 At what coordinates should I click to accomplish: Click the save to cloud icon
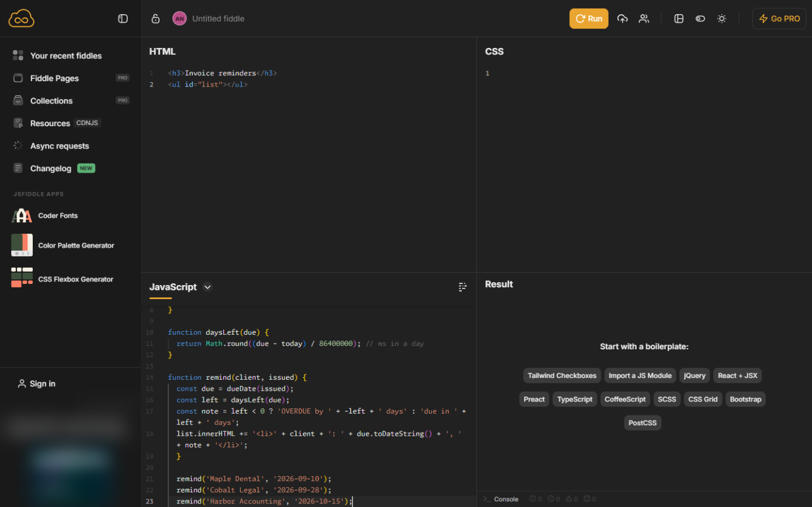pyautogui.click(x=623, y=19)
